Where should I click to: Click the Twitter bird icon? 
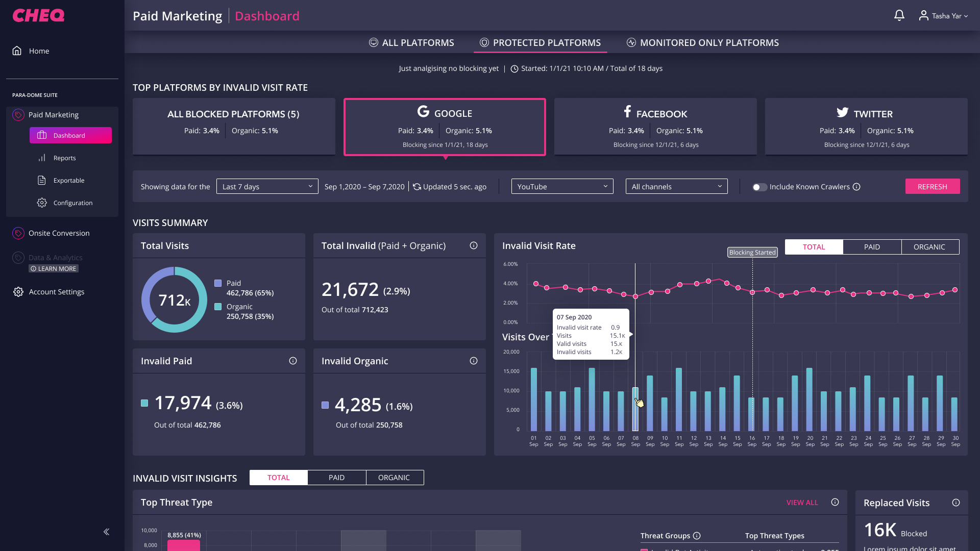tap(842, 112)
